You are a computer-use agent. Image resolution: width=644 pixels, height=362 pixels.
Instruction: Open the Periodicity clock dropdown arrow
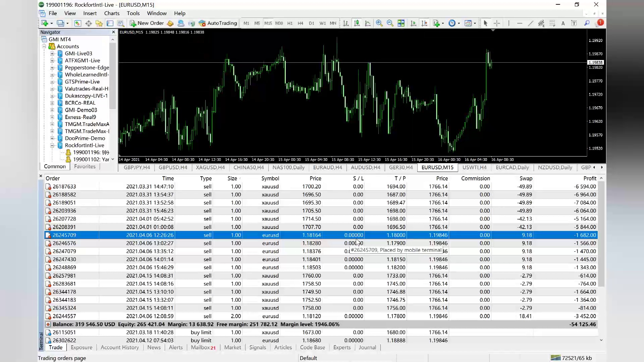[459, 23]
